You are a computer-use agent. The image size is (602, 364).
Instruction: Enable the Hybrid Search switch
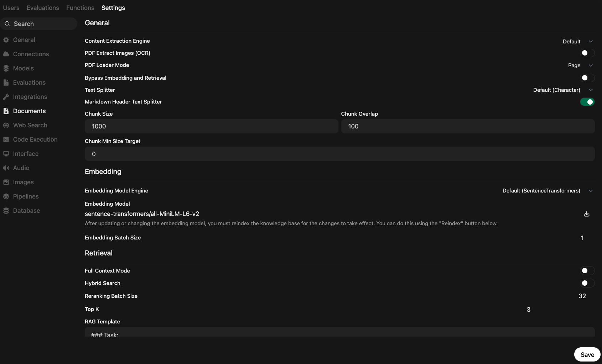pyautogui.click(x=587, y=283)
